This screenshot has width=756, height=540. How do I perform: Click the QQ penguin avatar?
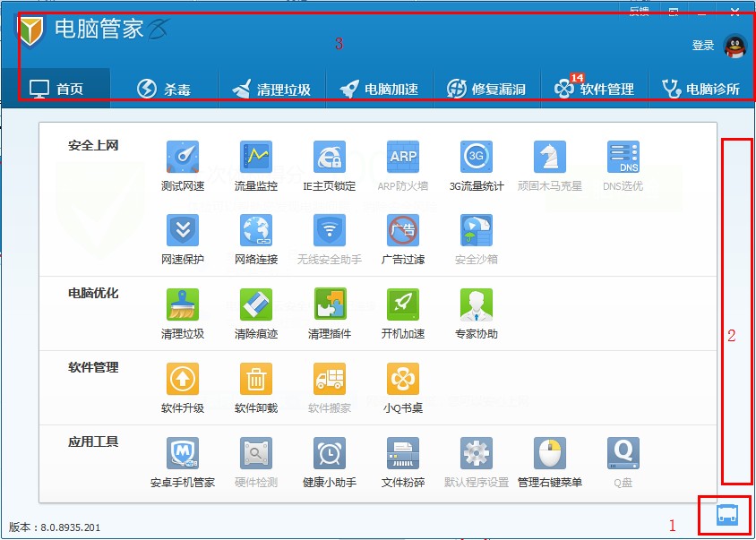click(x=735, y=47)
